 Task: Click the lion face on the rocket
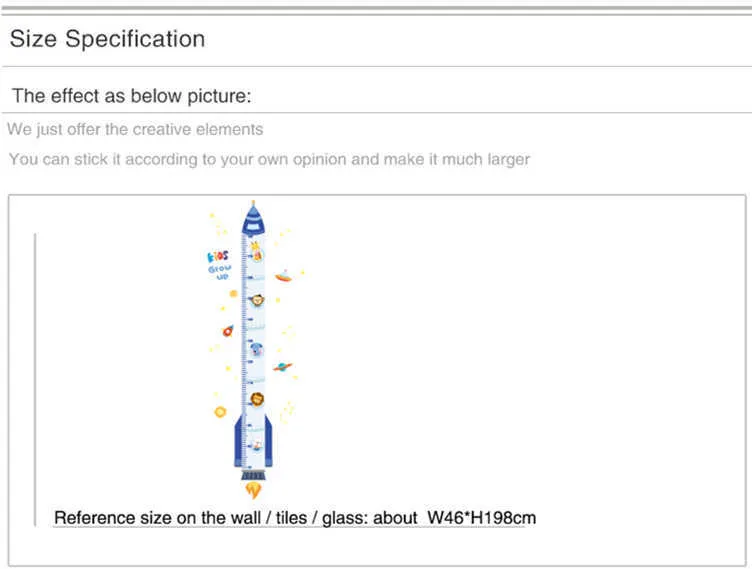pyautogui.click(x=257, y=399)
